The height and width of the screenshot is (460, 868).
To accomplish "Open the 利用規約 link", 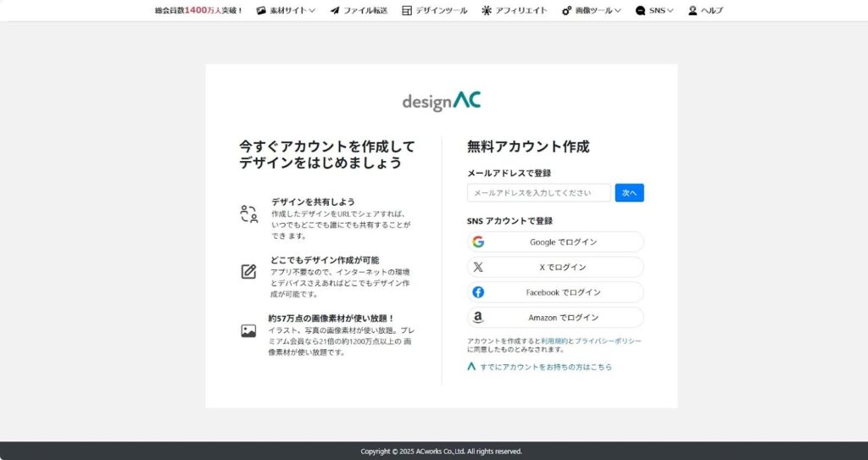I will (x=554, y=341).
